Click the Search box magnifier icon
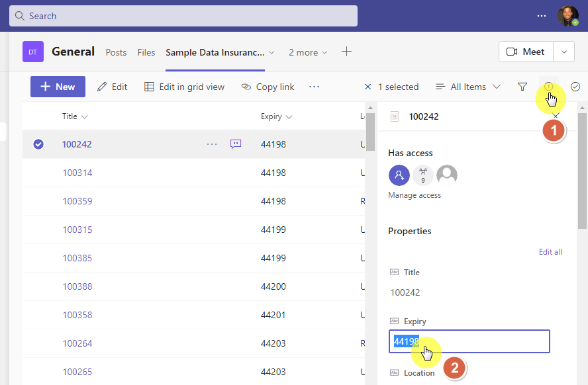 coord(19,16)
